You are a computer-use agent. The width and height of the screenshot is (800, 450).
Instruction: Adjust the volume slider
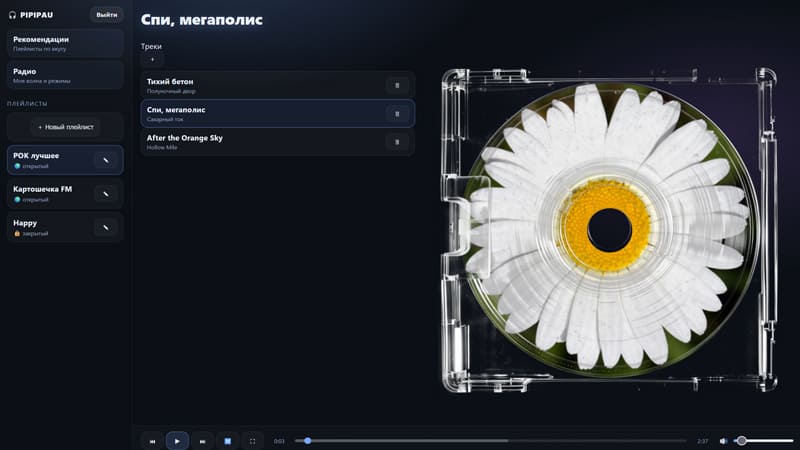coord(765,440)
